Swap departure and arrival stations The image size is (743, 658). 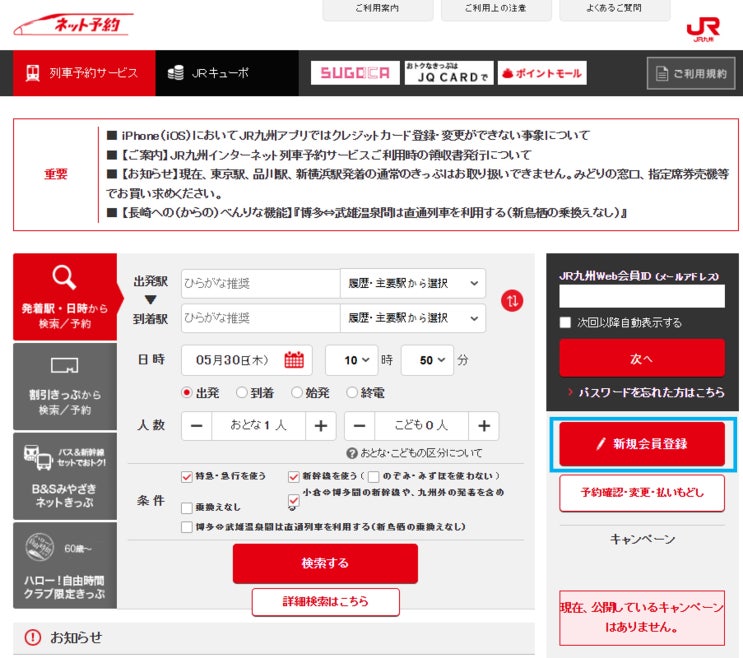tap(512, 300)
